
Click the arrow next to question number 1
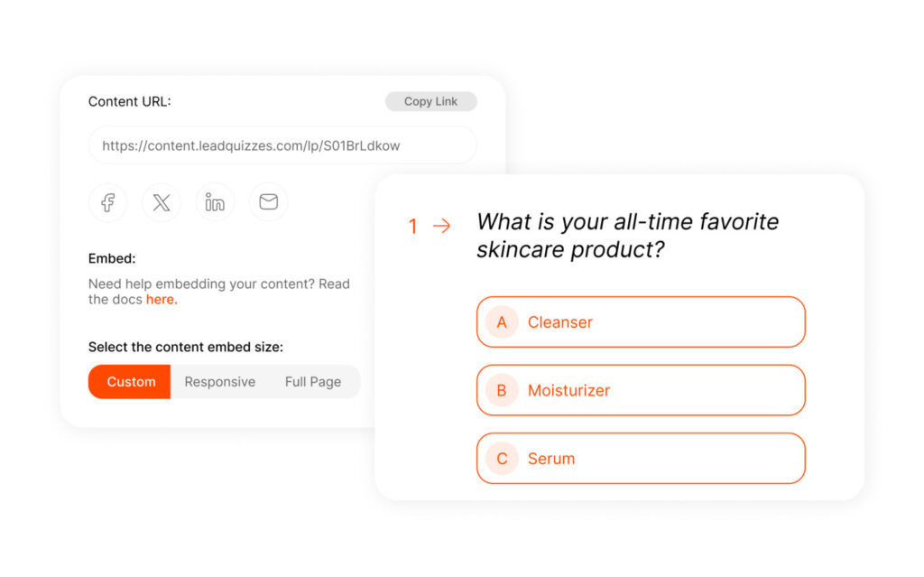439,227
